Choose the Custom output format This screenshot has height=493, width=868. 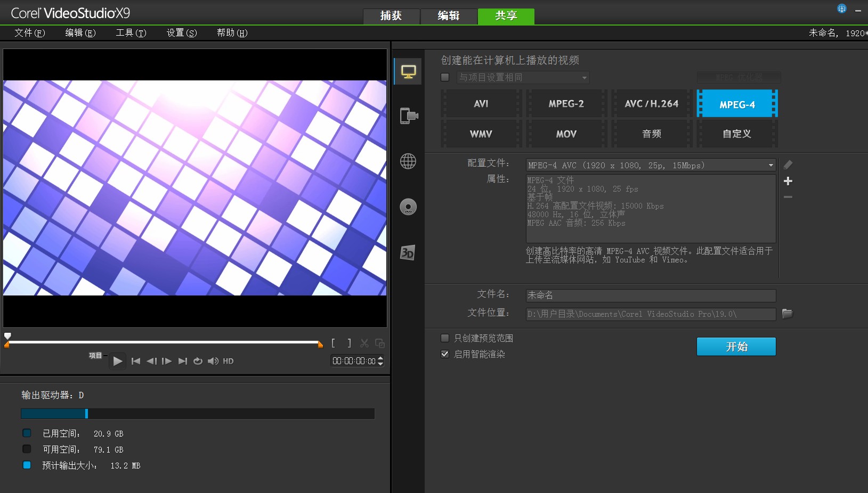(x=737, y=134)
